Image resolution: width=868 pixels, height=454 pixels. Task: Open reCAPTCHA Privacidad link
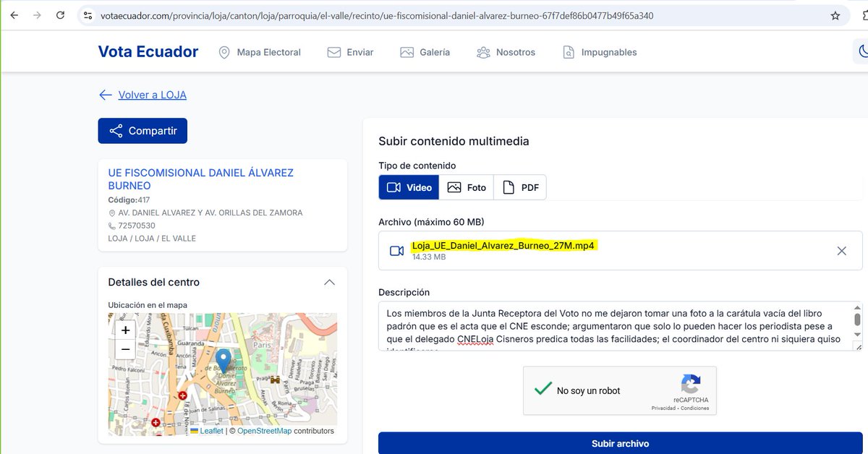coord(663,408)
